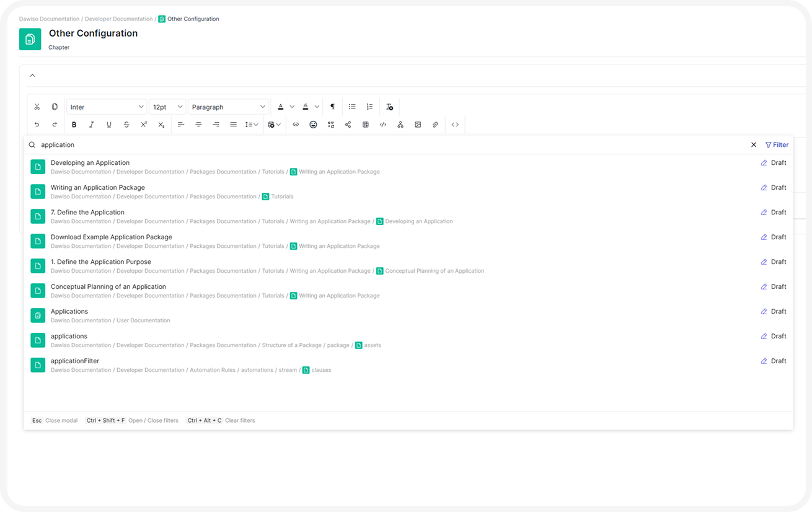Image resolution: width=812 pixels, height=512 pixels.
Task: Open the source code view icon
Action: pyautogui.click(x=454, y=125)
